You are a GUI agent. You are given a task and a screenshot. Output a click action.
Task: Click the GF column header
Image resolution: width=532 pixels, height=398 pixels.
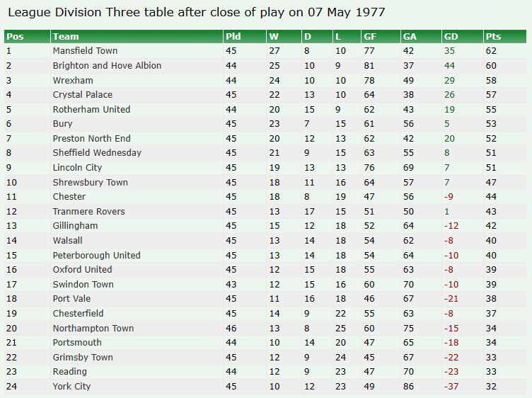click(370, 36)
